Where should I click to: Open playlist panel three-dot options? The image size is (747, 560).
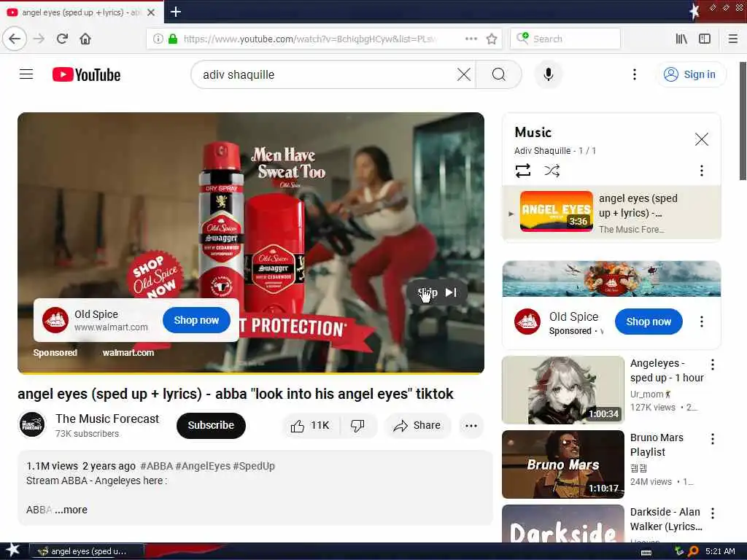point(701,171)
